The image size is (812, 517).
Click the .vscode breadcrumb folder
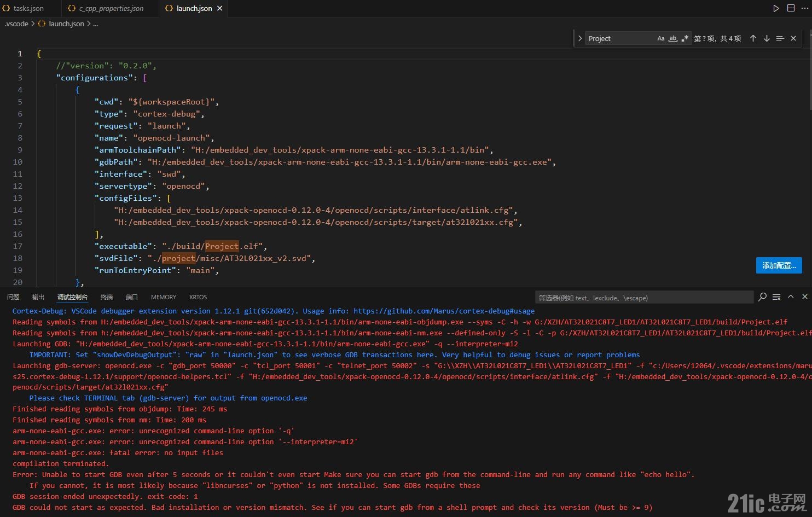16,24
